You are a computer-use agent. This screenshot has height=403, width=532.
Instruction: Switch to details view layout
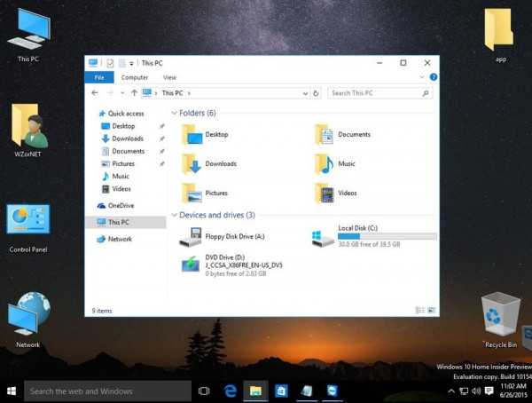[x=420, y=310]
